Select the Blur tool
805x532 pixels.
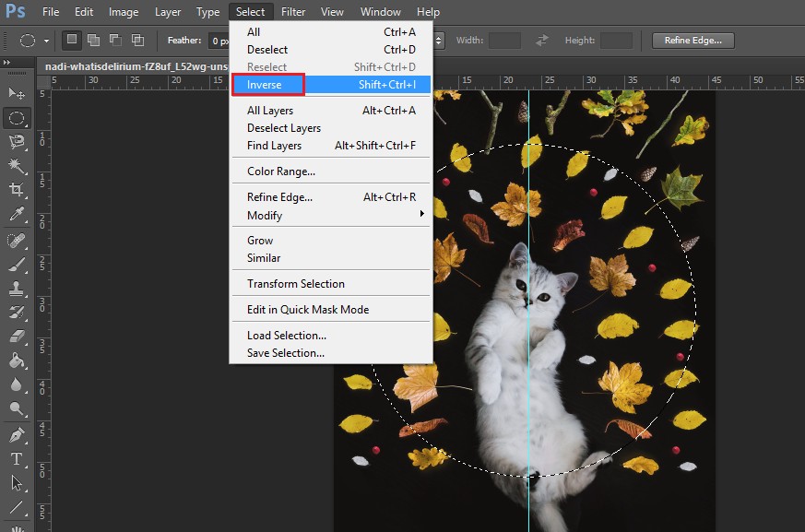[x=17, y=384]
